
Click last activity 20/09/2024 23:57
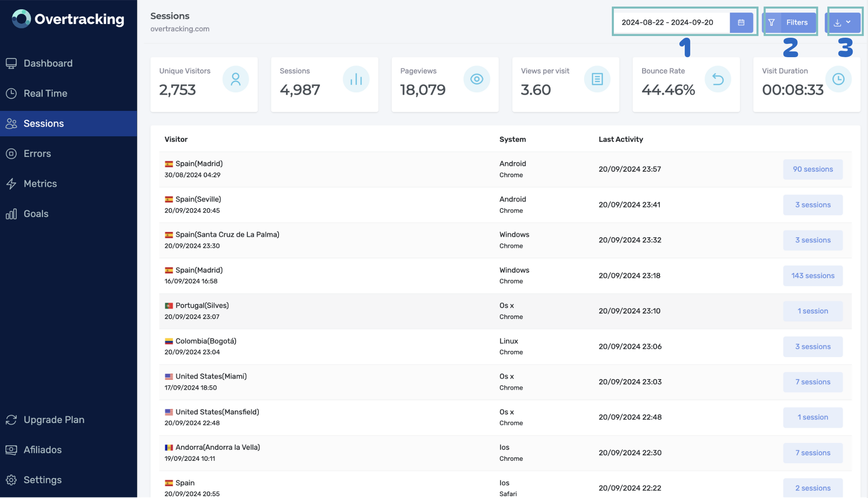click(630, 169)
